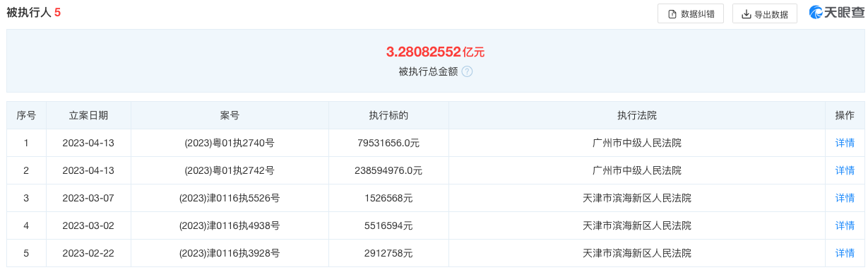Image resolution: width=868 pixels, height=270 pixels.
Task: Click the 天眼查 logo
Action: [x=836, y=13]
